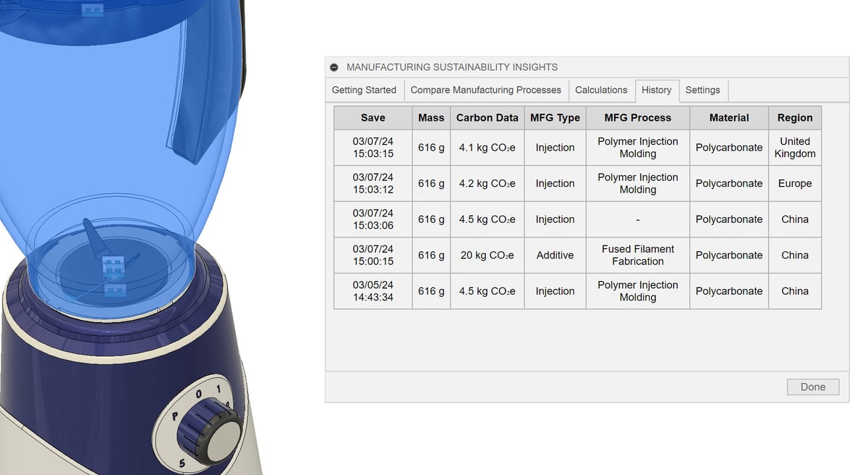Screen dimensions: 868x475
Task: Open the Getting Started tab
Action: [x=364, y=91]
